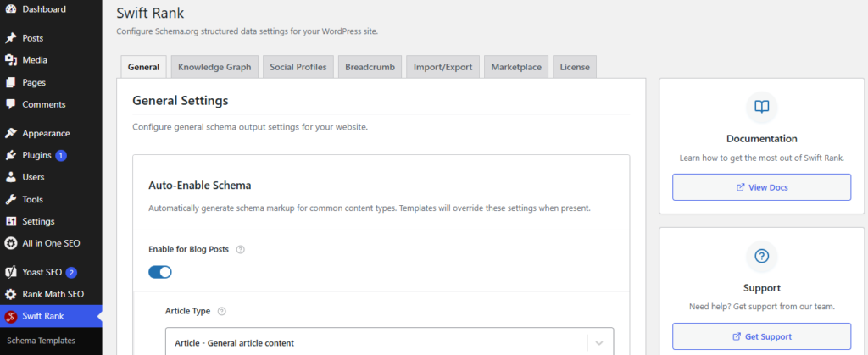Image resolution: width=868 pixels, height=355 pixels.
Task: Open the Import/Export tab
Action: pos(442,67)
